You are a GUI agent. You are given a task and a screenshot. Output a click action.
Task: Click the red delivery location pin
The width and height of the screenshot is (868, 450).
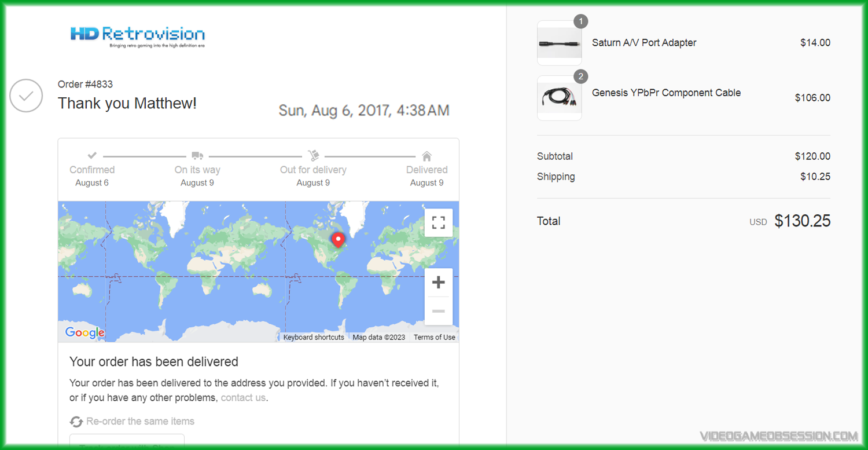click(x=338, y=239)
